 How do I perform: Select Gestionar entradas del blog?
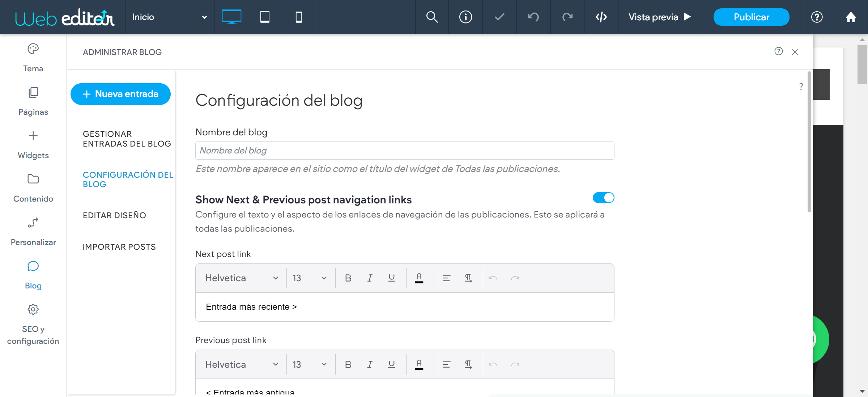pos(127,139)
